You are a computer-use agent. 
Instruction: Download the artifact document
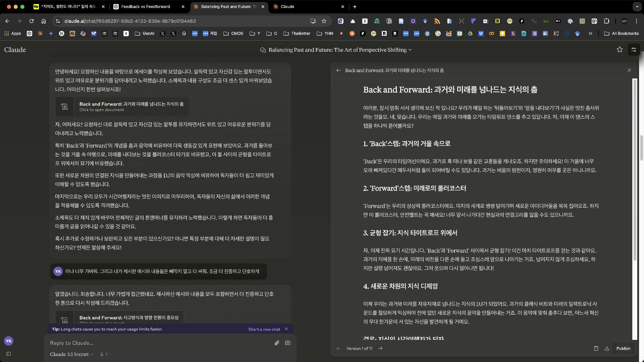pyautogui.click(x=607, y=348)
